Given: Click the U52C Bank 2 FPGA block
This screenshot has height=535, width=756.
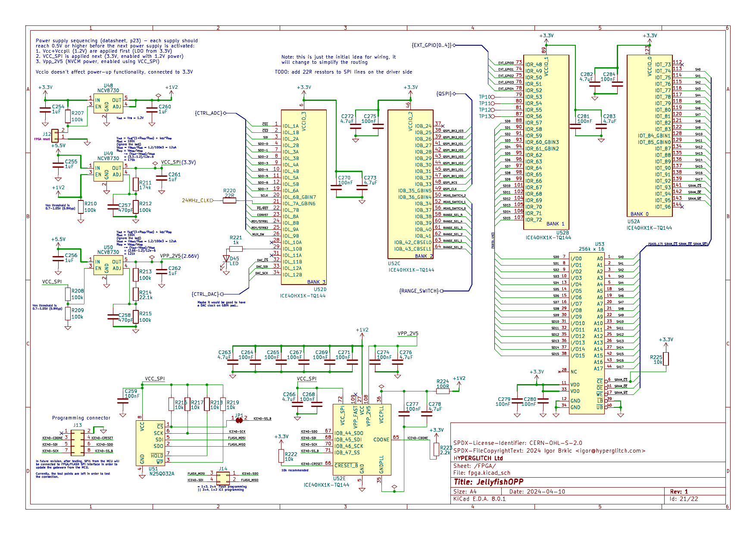Looking at the screenshot, I should (410, 184).
